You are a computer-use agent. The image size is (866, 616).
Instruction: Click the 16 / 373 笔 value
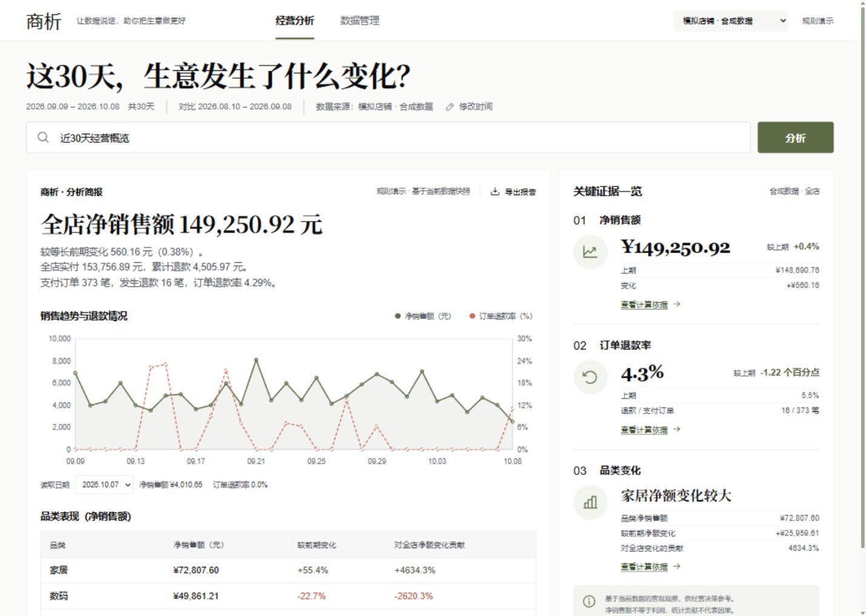point(800,411)
